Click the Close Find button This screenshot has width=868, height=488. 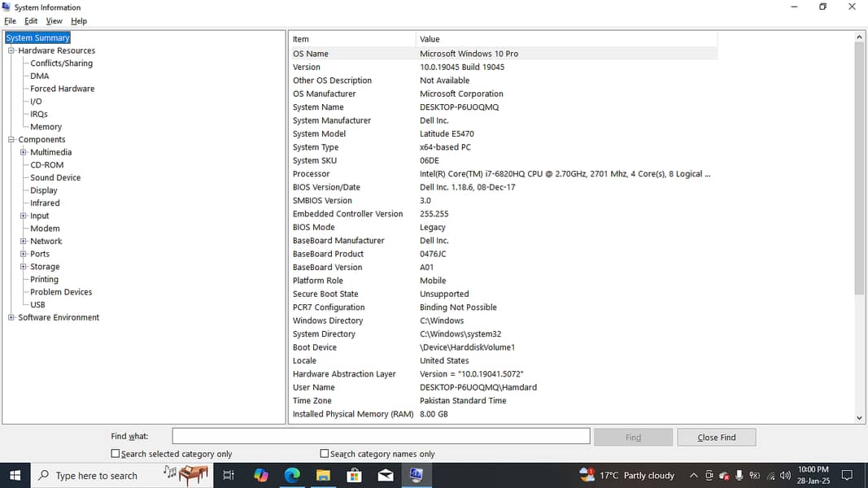716,438
